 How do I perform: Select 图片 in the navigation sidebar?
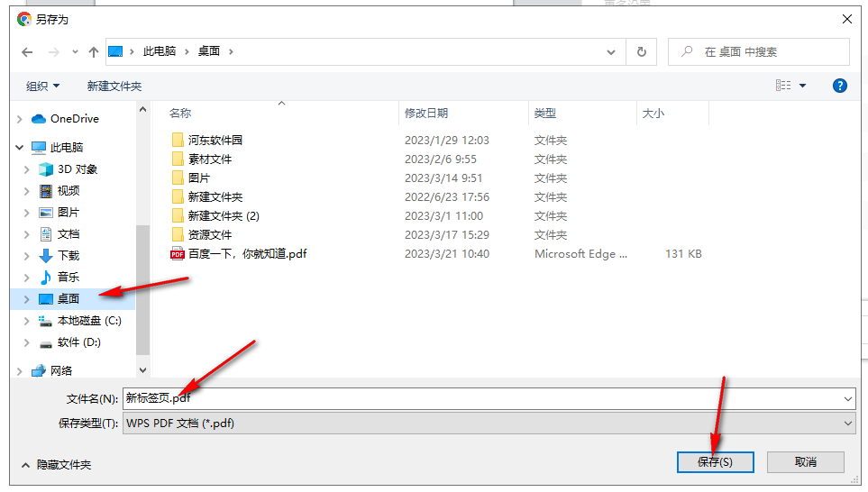pyautogui.click(x=69, y=213)
